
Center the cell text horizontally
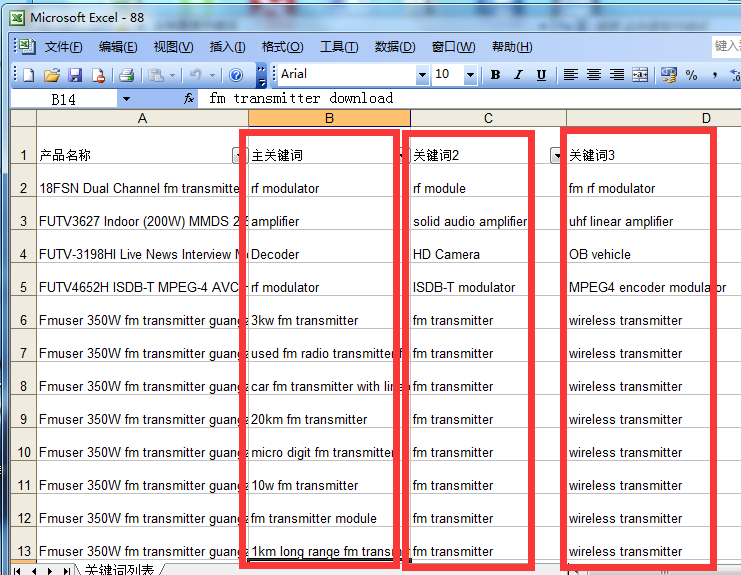coord(594,75)
